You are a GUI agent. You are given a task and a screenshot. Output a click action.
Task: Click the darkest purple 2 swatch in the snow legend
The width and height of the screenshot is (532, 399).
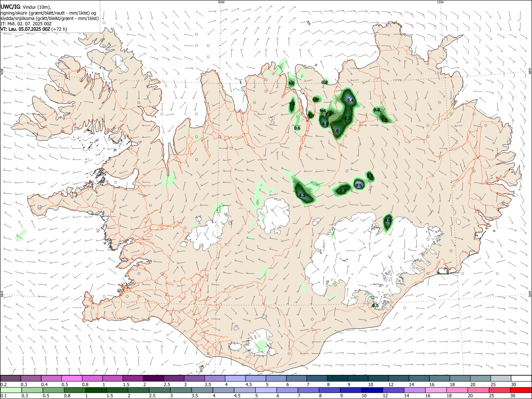pyautogui.click(x=153, y=378)
